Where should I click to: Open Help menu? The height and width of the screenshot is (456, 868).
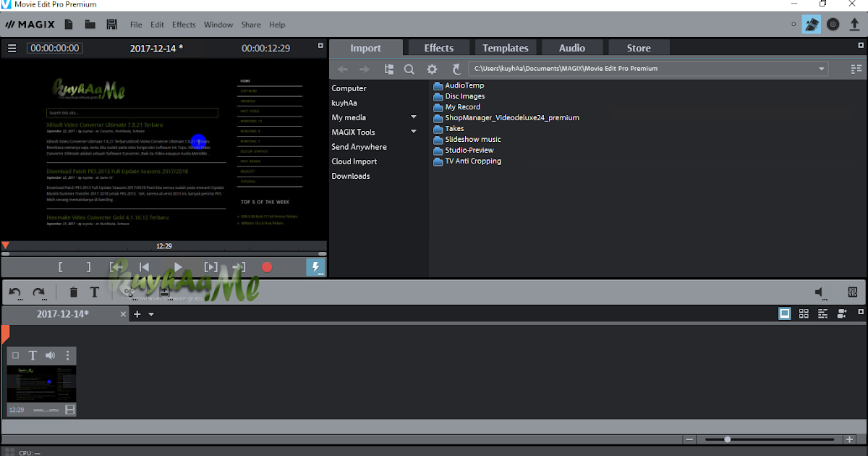coord(277,25)
